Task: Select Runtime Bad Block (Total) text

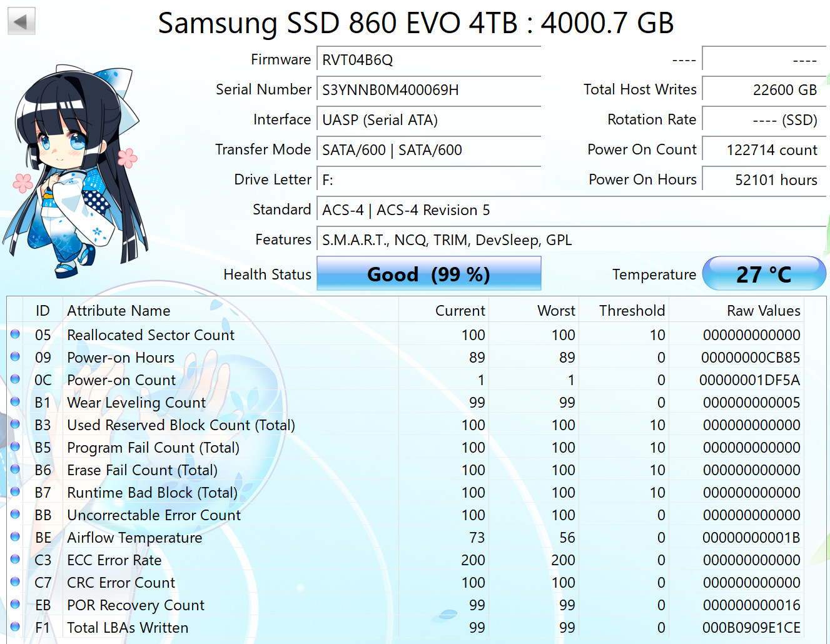Action: [153, 493]
